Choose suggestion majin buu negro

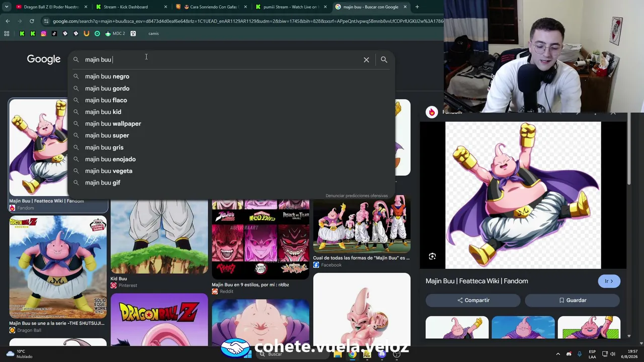coord(231,76)
